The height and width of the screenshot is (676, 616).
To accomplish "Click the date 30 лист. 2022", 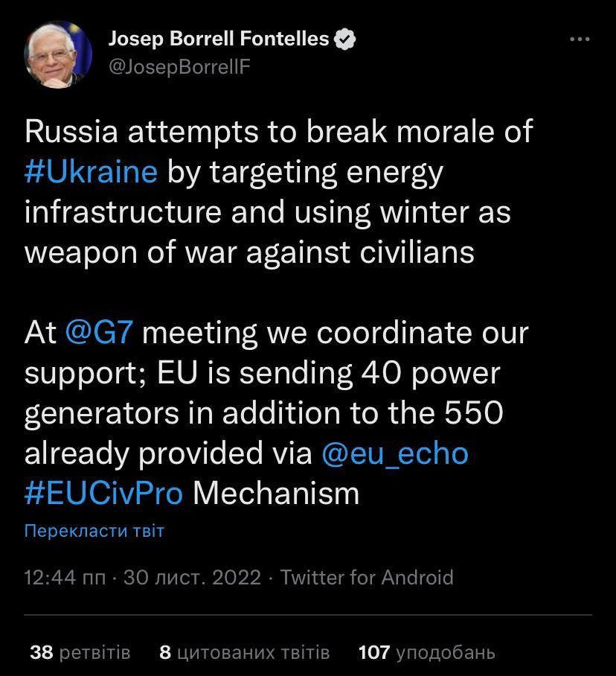I will [x=192, y=577].
